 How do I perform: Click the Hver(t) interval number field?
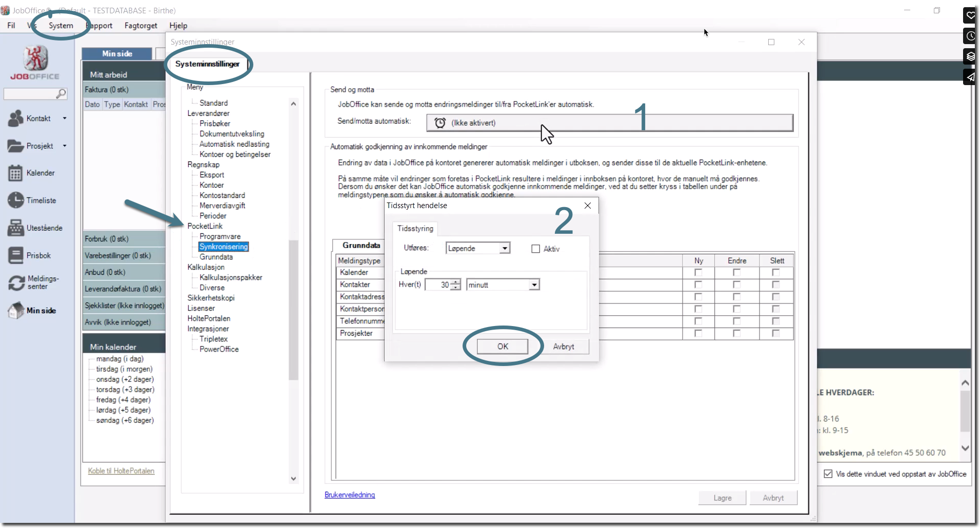(438, 285)
